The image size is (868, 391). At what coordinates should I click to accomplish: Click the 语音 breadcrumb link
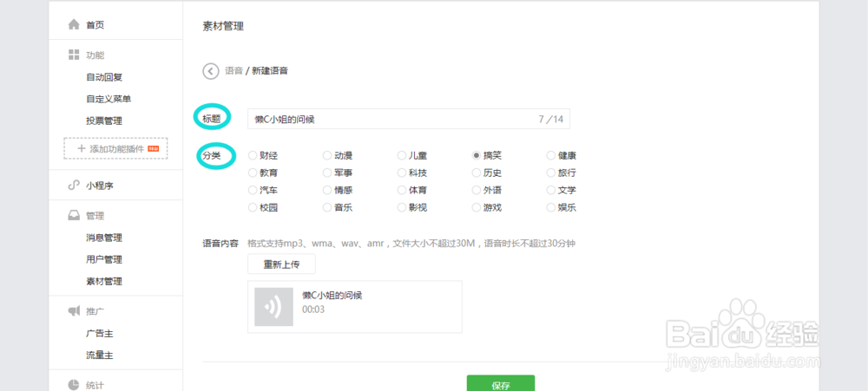[x=233, y=71]
